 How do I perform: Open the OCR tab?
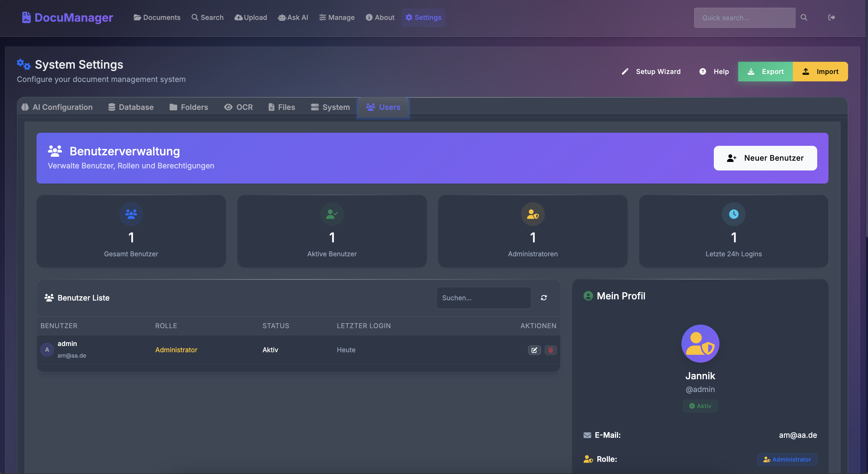(x=239, y=107)
